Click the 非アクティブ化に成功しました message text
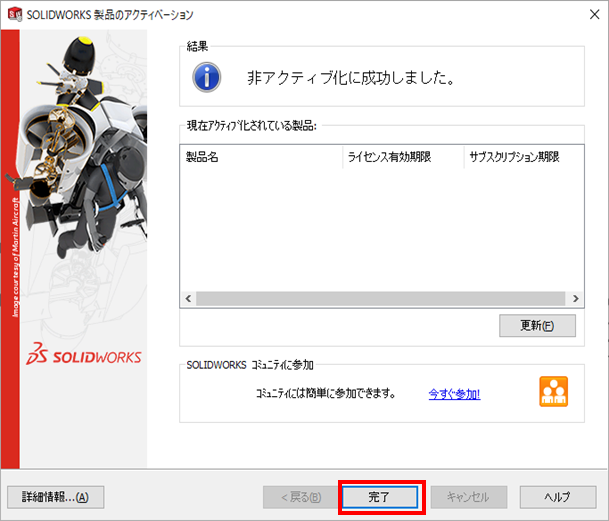 pos(351,78)
